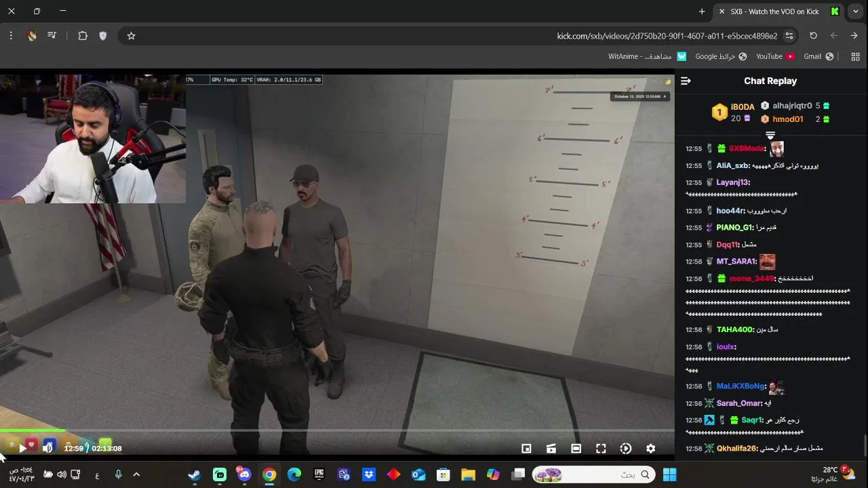Open the YouTube bookmark
This screenshot has height=488, width=868.
[775, 57]
